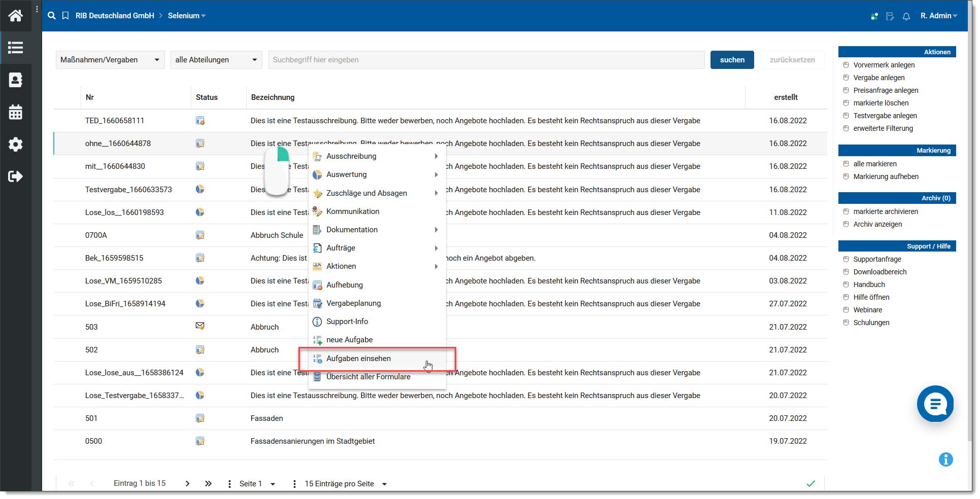This screenshot has width=980, height=499.
Task: Open the alle Abteilungen dropdown
Action: [216, 60]
